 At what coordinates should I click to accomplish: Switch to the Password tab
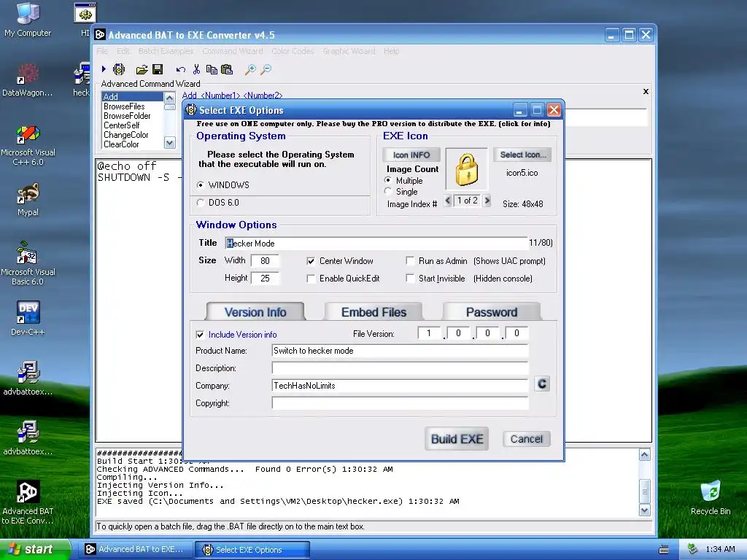tap(492, 312)
